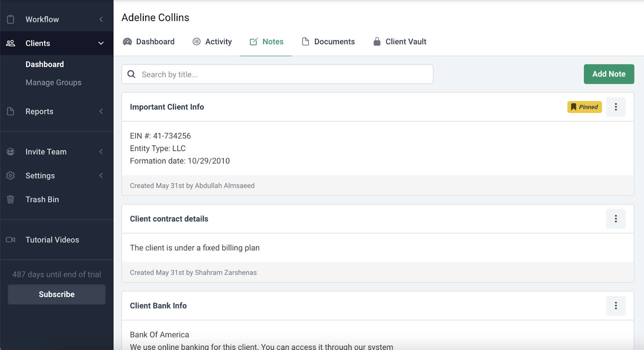Click the Invite Team face icon
The image size is (644, 350).
11,152
